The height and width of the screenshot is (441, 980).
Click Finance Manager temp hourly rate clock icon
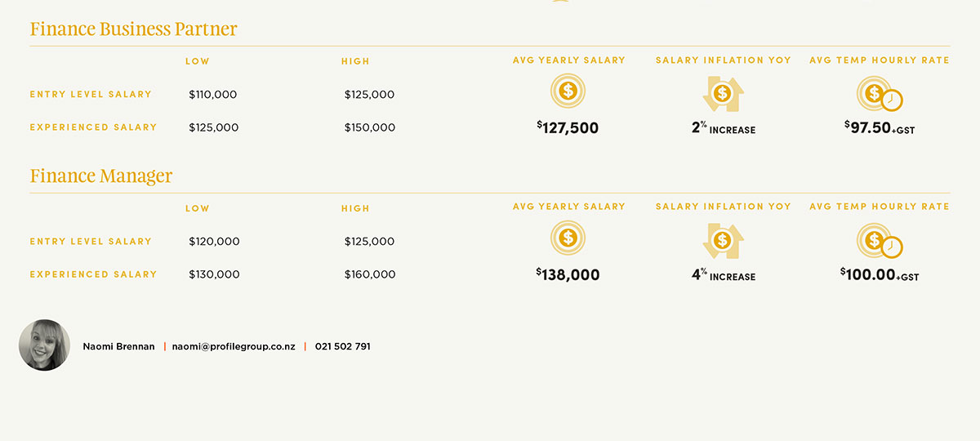coord(879,242)
